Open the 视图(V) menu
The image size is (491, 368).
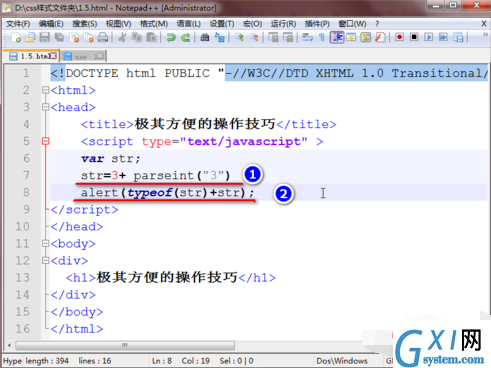118,24
